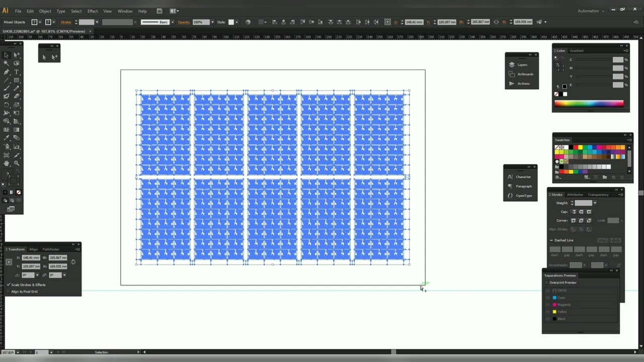Click the Change Screen Mode icon
This screenshot has width=644, height=362.
tap(11, 209)
